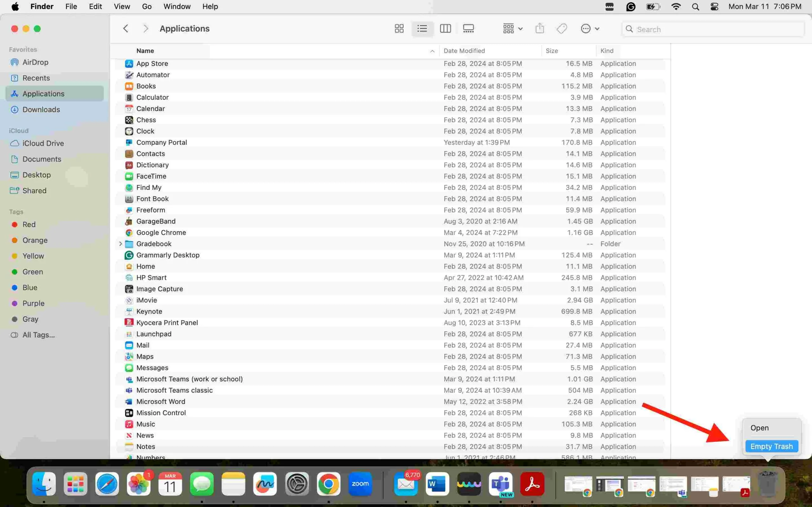Click Downloads in Favorites sidebar
Viewport: 812px width, 507px height.
pyautogui.click(x=42, y=109)
